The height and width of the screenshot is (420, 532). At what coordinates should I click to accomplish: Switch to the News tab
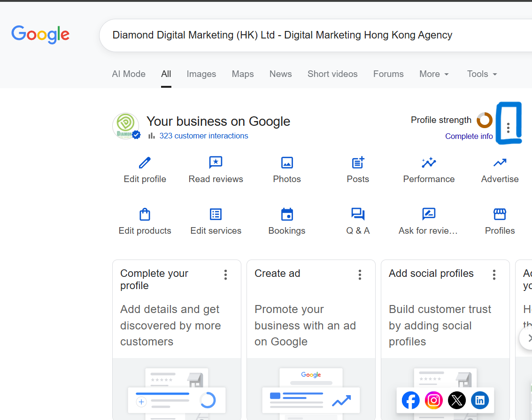tap(281, 74)
